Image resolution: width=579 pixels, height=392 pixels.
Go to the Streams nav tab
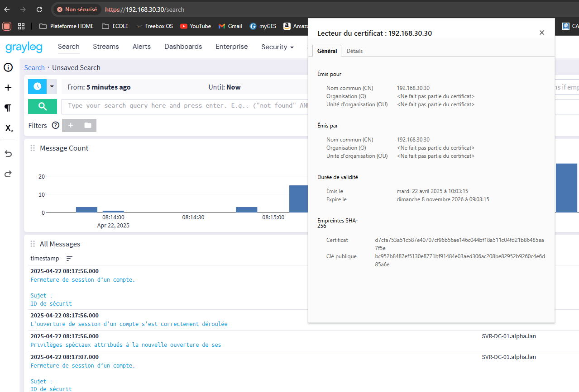pyautogui.click(x=106, y=47)
